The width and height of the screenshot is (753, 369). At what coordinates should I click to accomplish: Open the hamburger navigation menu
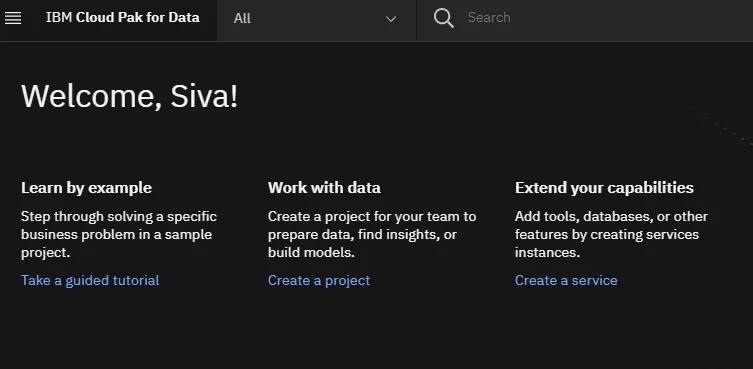(x=13, y=18)
